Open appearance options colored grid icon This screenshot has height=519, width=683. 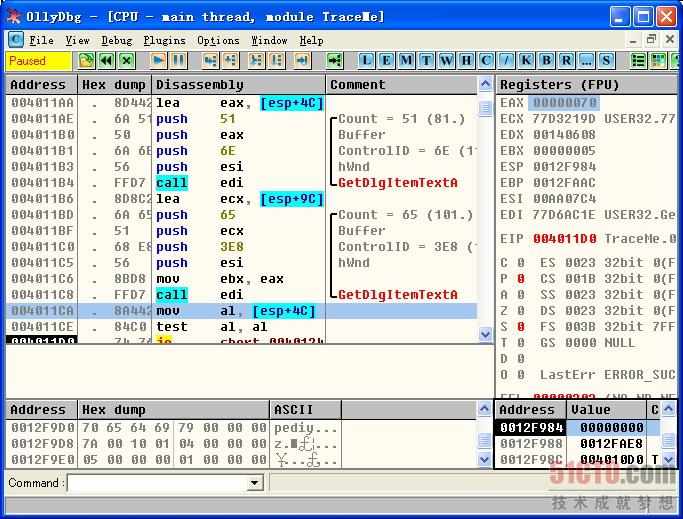pos(659,60)
